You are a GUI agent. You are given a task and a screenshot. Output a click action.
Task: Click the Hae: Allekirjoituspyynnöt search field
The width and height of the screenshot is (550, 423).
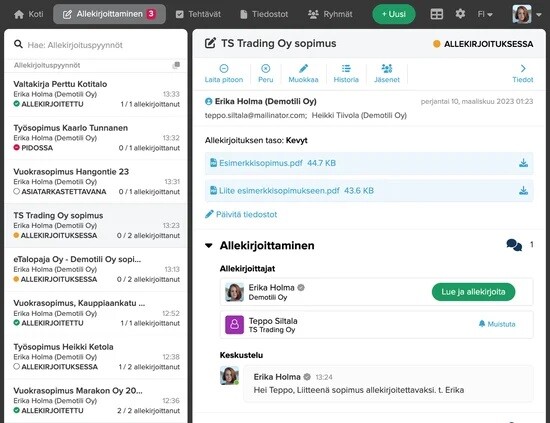[96, 45]
